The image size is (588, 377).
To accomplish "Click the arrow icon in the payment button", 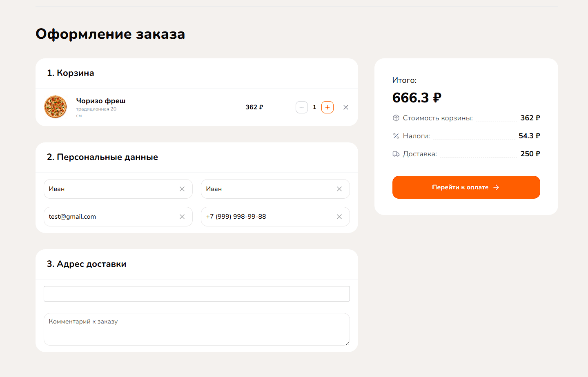I will click(x=497, y=187).
